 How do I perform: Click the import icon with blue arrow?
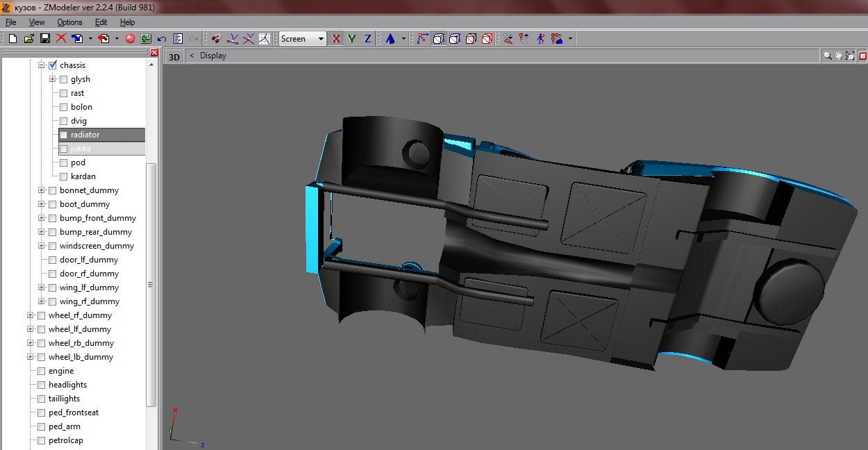coord(78,39)
